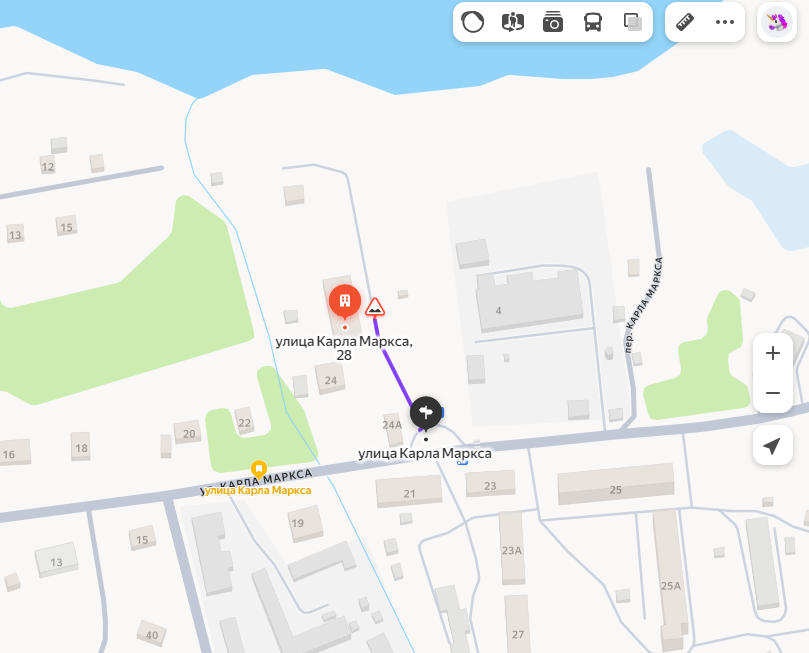The height and width of the screenshot is (653, 809).
Task: Show the photos layer via the camera icon
Action: [x=553, y=22]
